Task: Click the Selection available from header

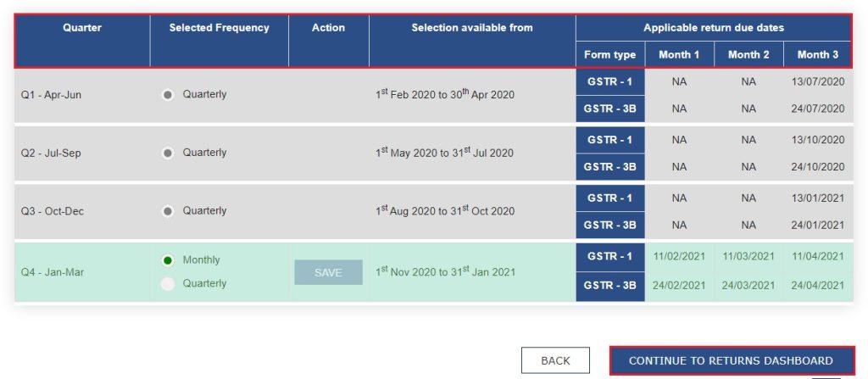Action: (472, 28)
